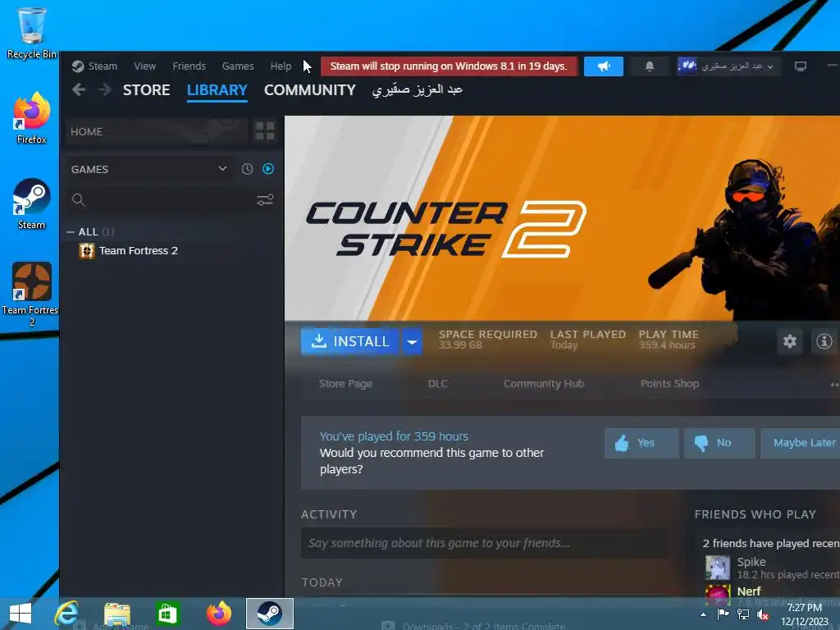Open the Help menu
The image size is (840, 630).
point(281,66)
